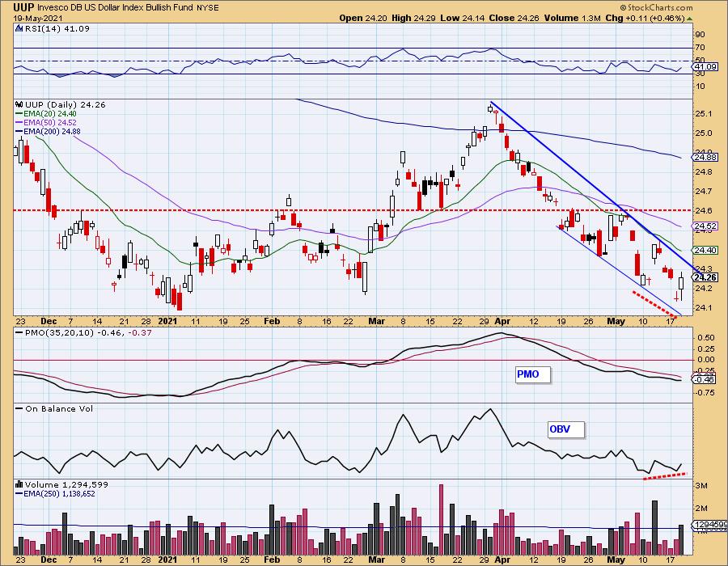Click the PMO(35,20,10) indicator label
Image resolution: width=728 pixels, height=566 pixels.
[83, 332]
